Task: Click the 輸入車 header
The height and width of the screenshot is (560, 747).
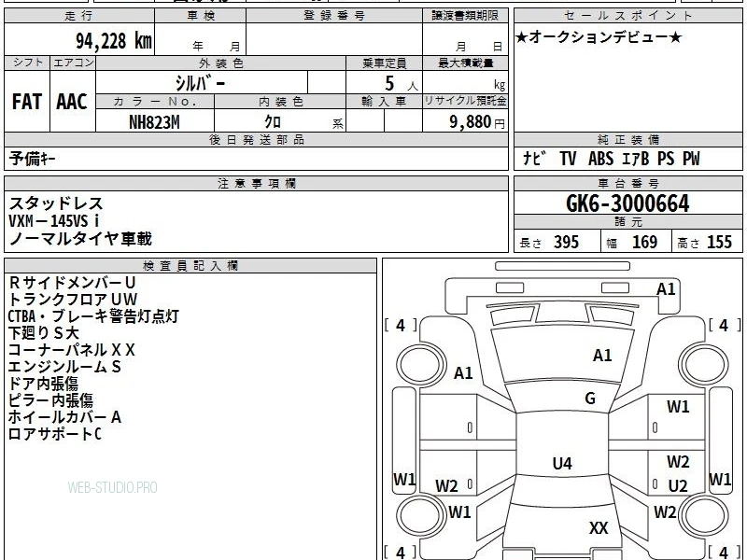Action: pos(384,102)
